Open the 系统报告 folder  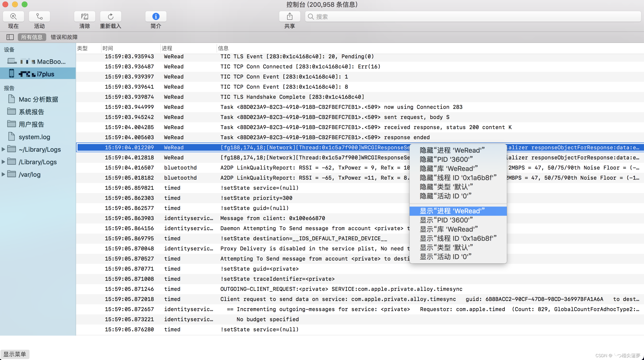tap(38, 112)
